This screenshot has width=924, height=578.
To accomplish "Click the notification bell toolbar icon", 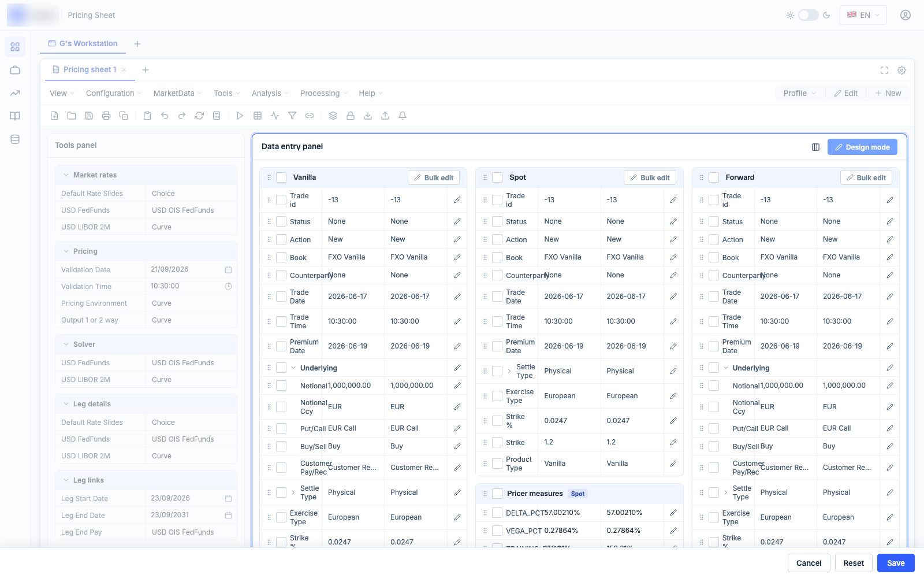I will (403, 116).
